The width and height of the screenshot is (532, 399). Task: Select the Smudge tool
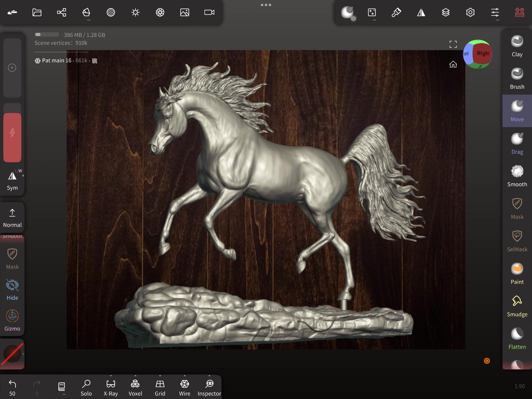point(517,306)
